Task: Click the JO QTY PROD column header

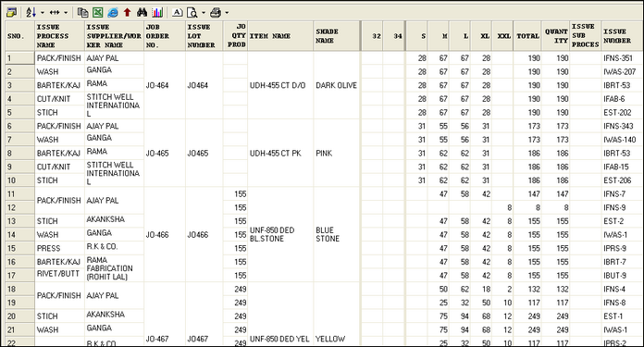Action: [235, 36]
